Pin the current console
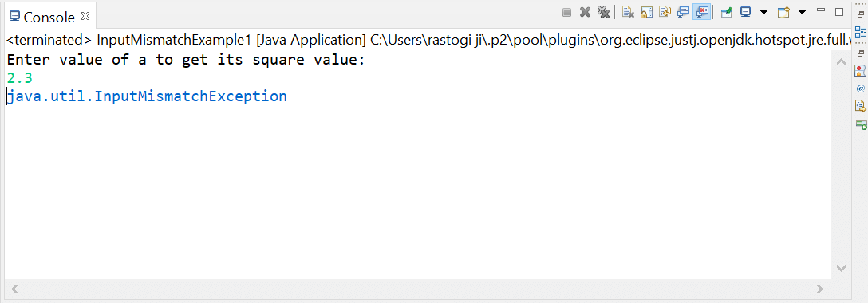Viewport: 868px width, 303px height. tap(726, 12)
